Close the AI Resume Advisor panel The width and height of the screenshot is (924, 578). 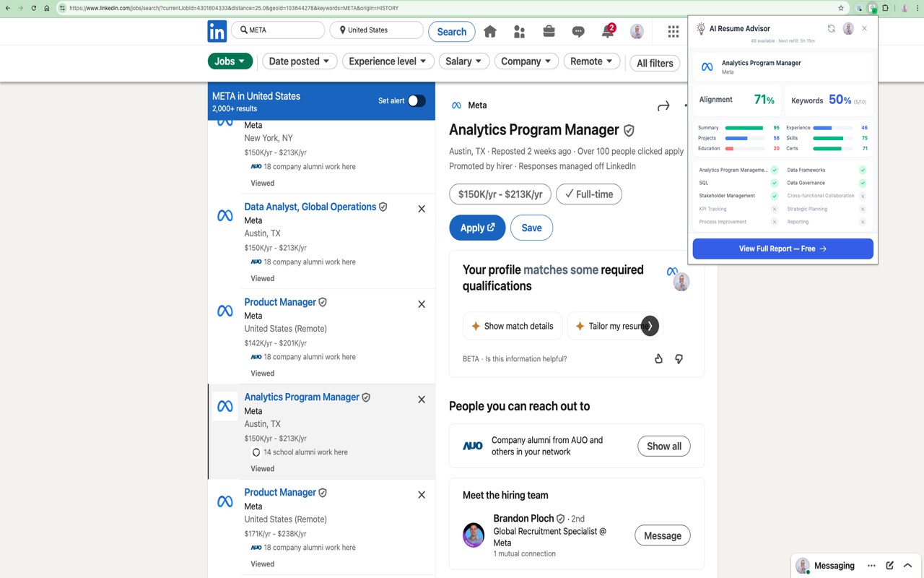(865, 29)
